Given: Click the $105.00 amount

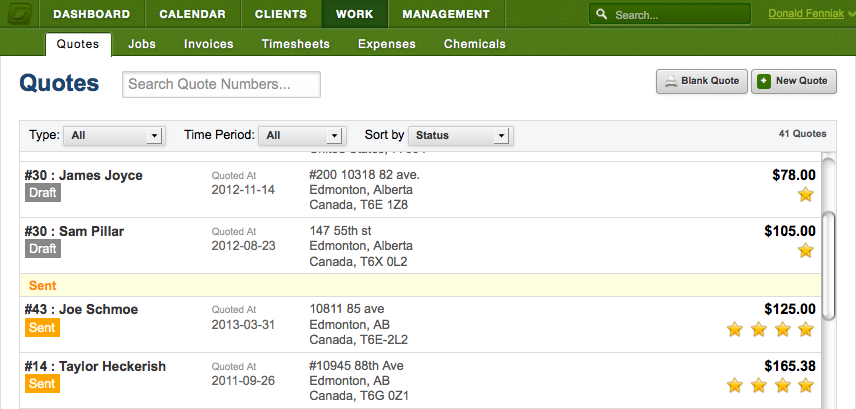Looking at the screenshot, I should (790, 232).
